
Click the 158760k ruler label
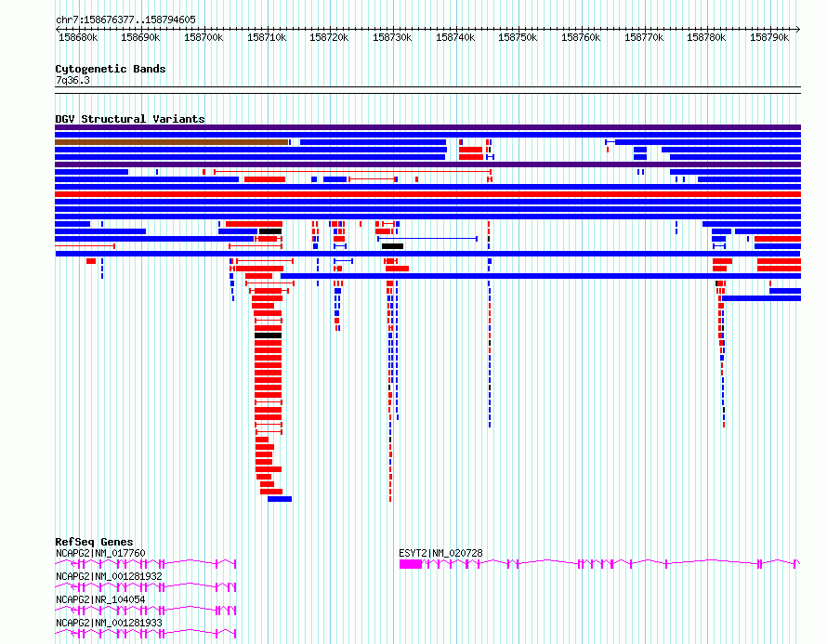coord(581,37)
